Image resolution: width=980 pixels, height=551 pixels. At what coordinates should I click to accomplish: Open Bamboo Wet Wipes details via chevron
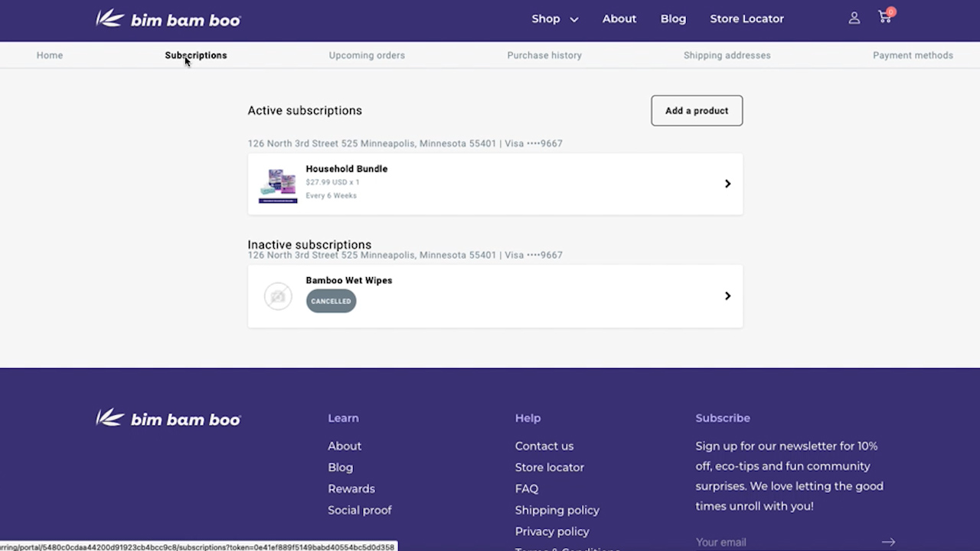pos(727,295)
